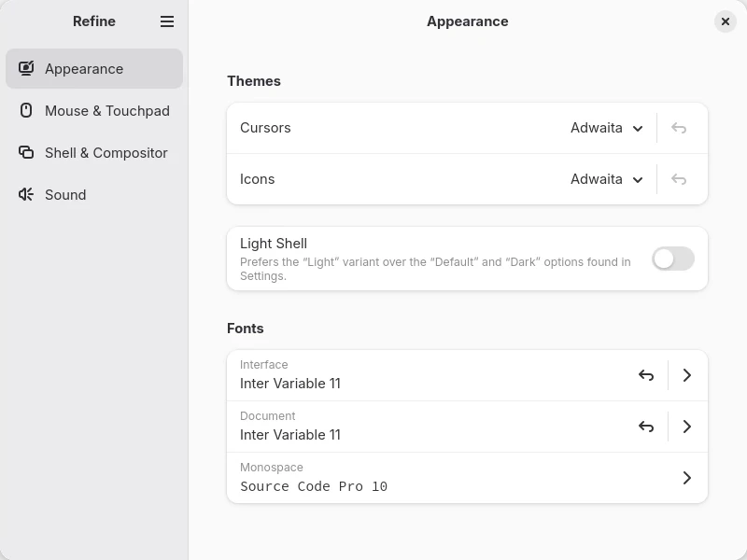Open the Monospace font chooser arrow
747x560 pixels.
(x=687, y=478)
